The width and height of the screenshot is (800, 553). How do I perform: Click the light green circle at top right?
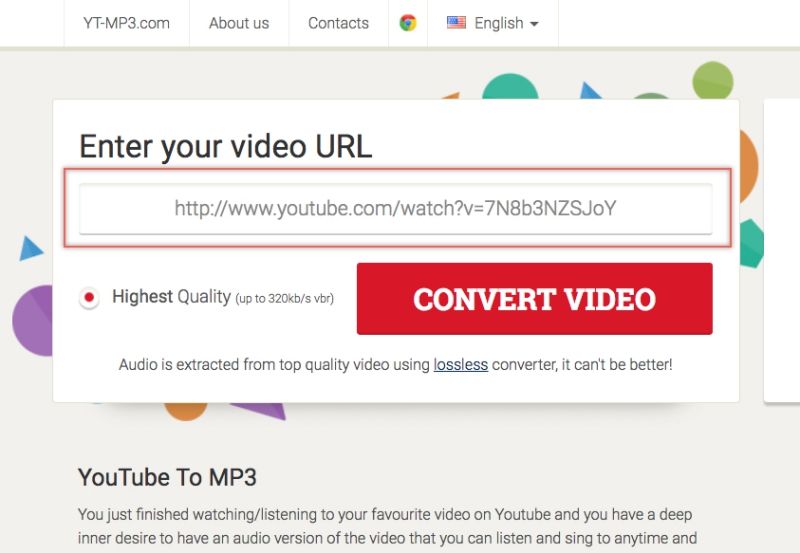coord(713,80)
